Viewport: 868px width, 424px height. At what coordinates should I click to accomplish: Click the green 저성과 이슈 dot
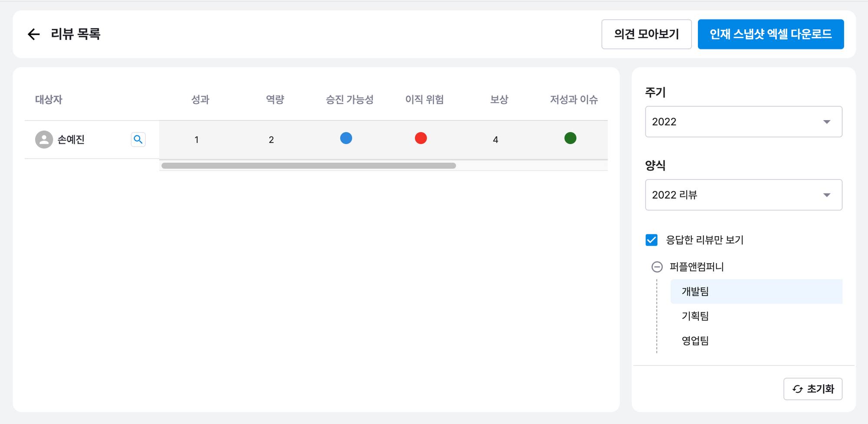[x=570, y=138]
